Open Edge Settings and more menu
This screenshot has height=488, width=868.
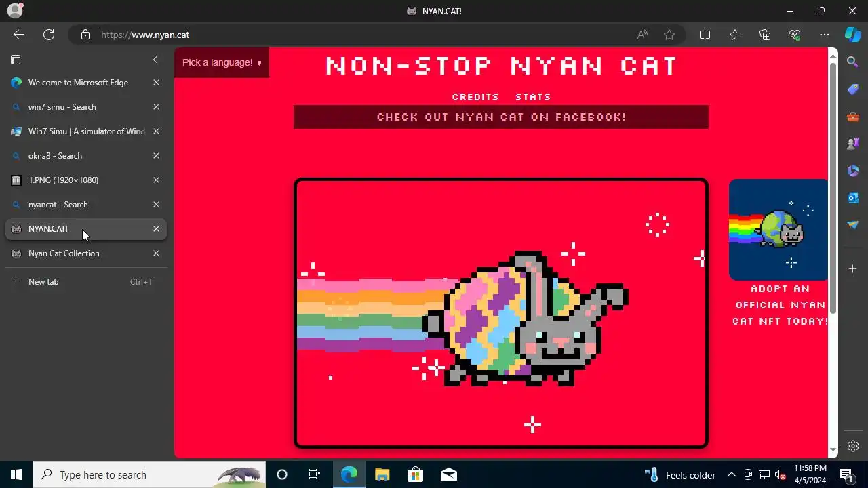pos(825,35)
